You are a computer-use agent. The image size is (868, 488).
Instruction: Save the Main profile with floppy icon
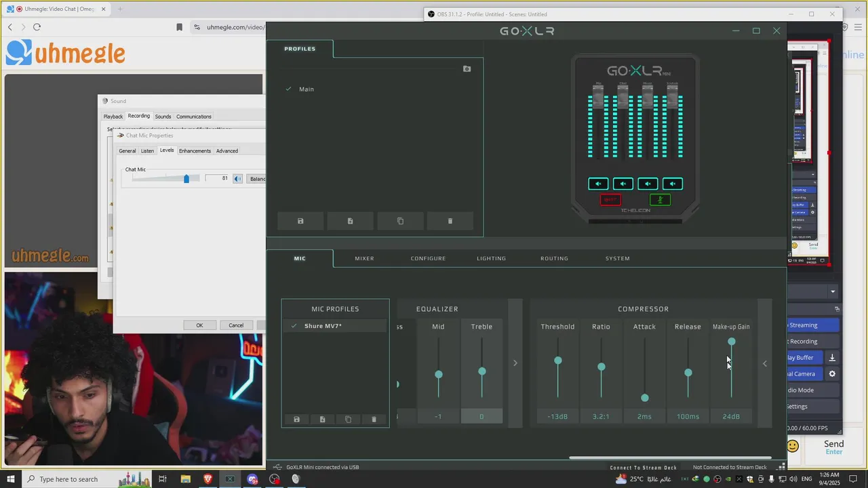[x=300, y=221]
